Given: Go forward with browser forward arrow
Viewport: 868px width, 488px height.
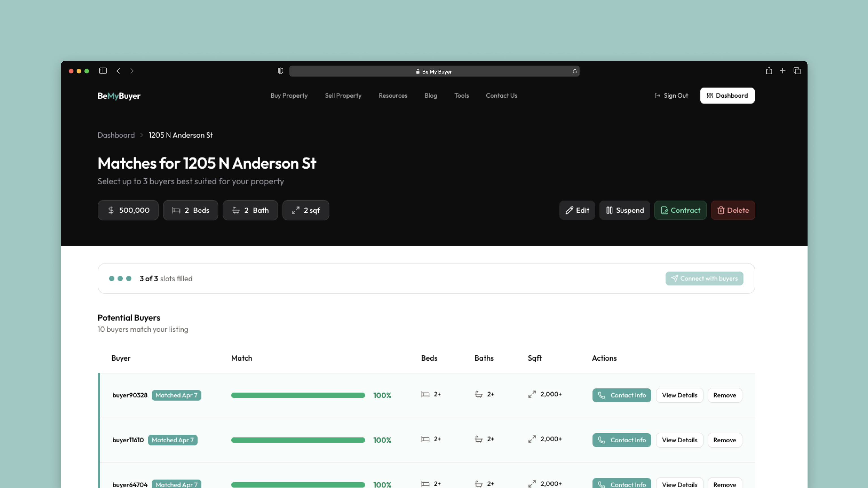Looking at the screenshot, I should coord(132,71).
